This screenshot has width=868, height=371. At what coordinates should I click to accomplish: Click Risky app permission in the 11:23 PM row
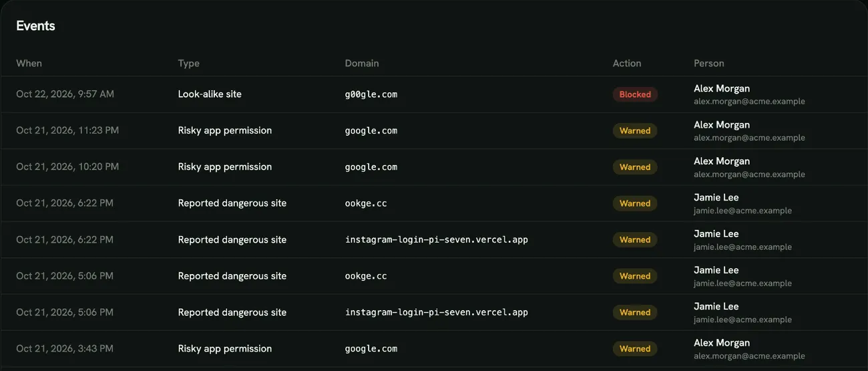(x=225, y=130)
